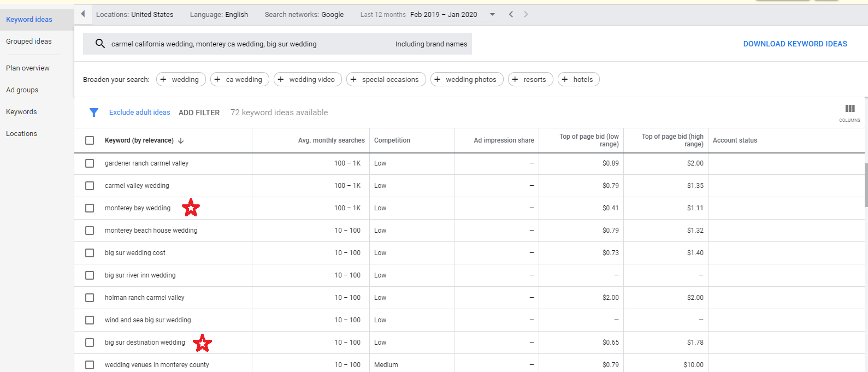Add 'resorts' suggestion chip
Screen dimensions: 868x372
(530, 79)
